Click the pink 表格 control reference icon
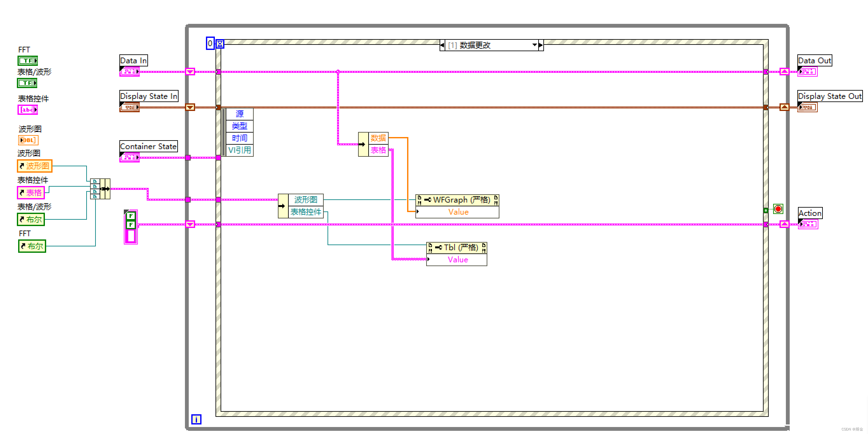 (31, 193)
